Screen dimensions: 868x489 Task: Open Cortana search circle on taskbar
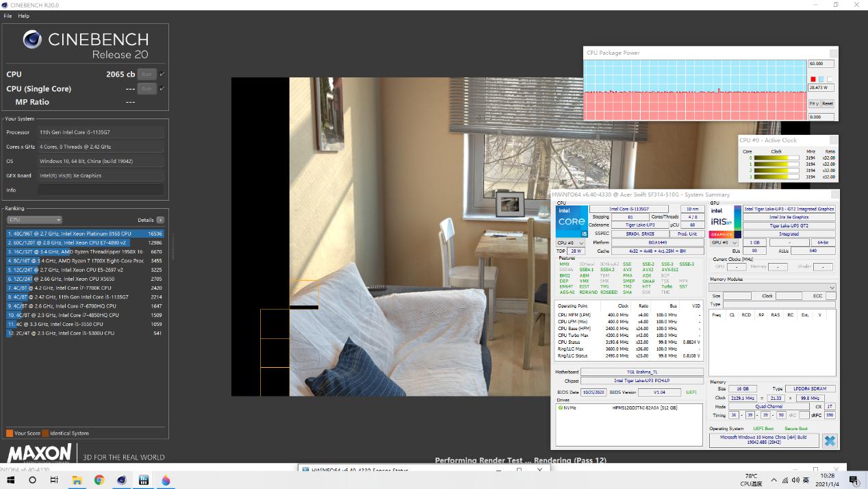[32, 481]
